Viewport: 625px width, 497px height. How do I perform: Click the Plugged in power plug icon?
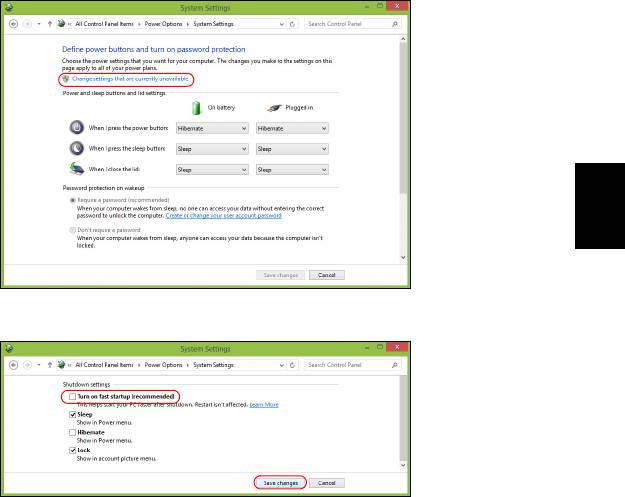(272, 108)
